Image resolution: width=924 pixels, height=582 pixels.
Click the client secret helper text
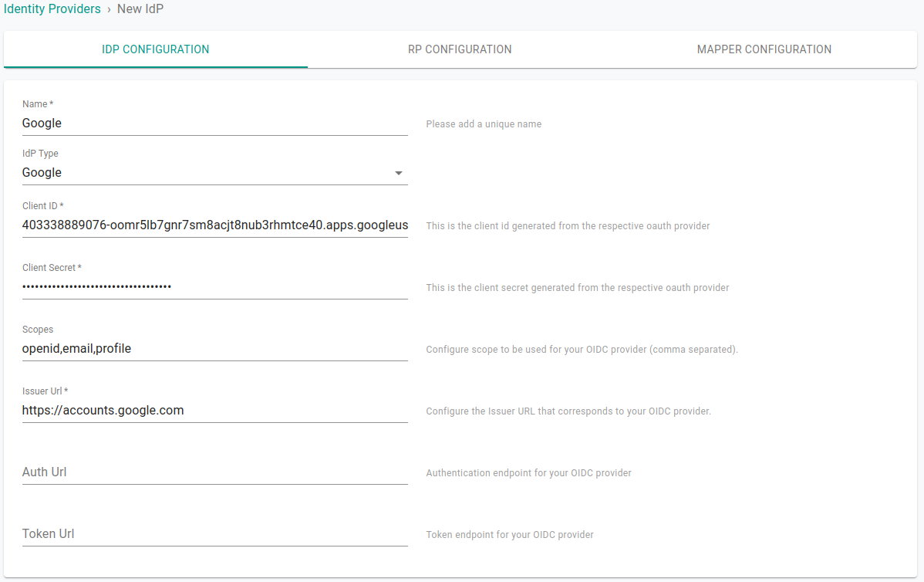pos(578,288)
